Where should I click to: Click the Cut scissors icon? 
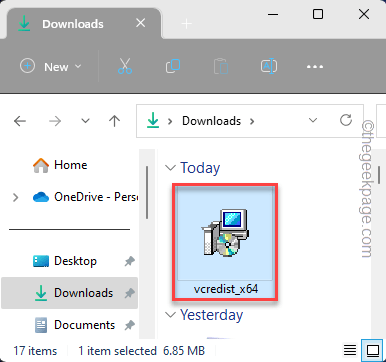tap(125, 66)
